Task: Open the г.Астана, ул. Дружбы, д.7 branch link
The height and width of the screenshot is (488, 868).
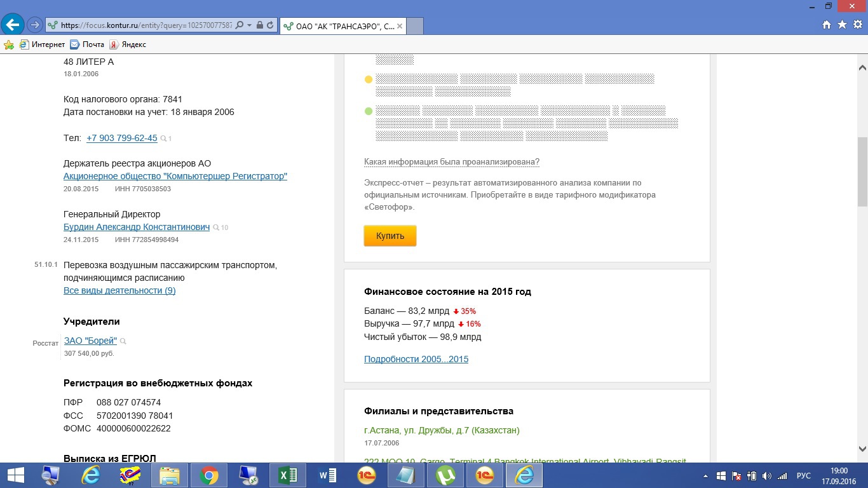Action: (442, 430)
